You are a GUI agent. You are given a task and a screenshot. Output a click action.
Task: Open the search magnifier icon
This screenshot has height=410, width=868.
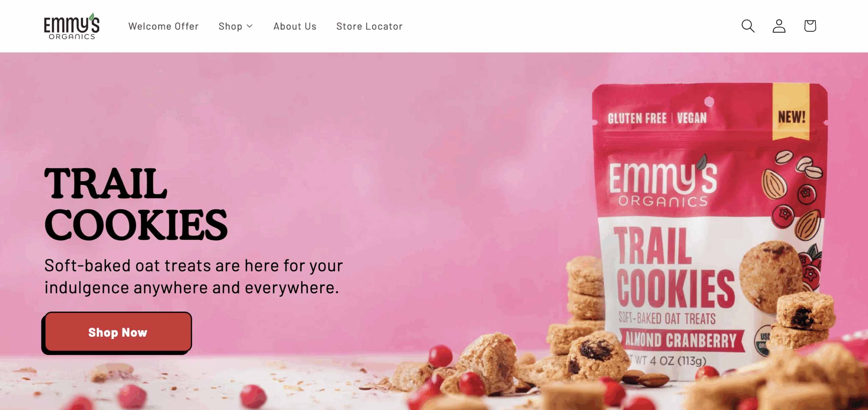tap(748, 26)
